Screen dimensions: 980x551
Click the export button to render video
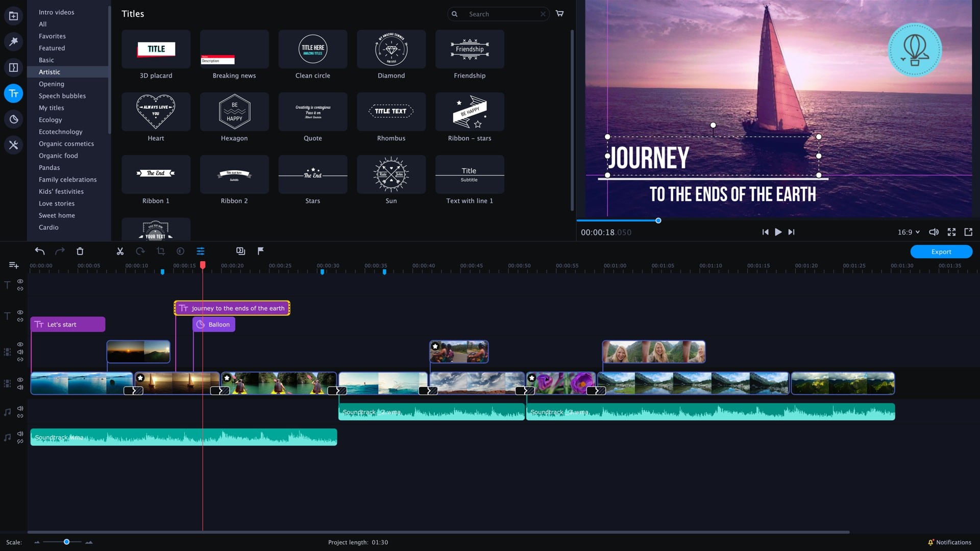(941, 251)
